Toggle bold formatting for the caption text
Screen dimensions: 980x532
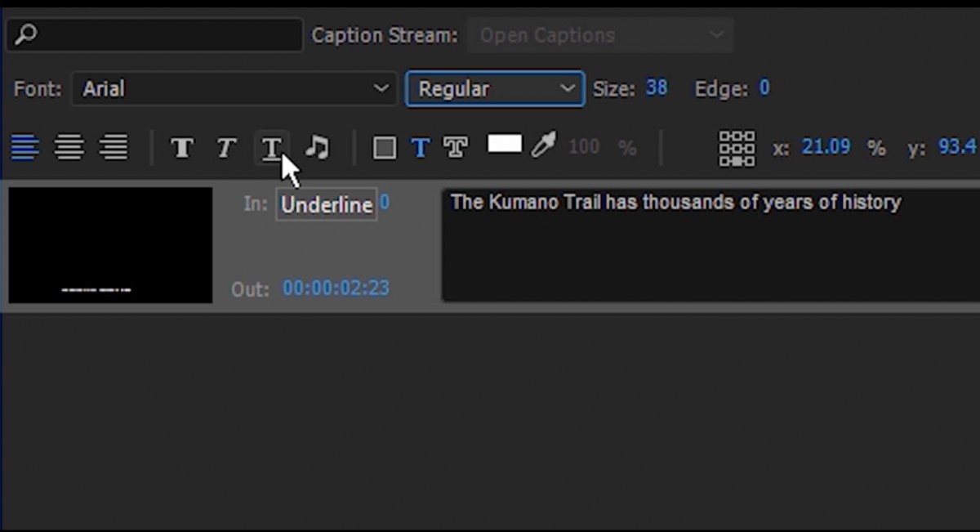pyautogui.click(x=181, y=148)
